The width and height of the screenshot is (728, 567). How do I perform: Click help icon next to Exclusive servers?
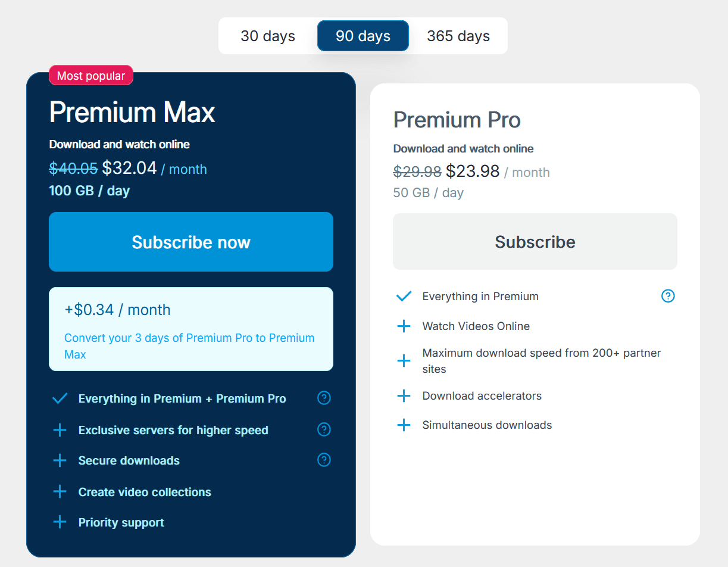(324, 429)
